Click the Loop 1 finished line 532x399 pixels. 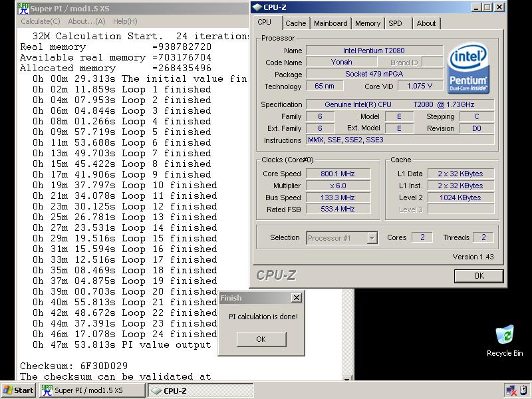point(122,90)
